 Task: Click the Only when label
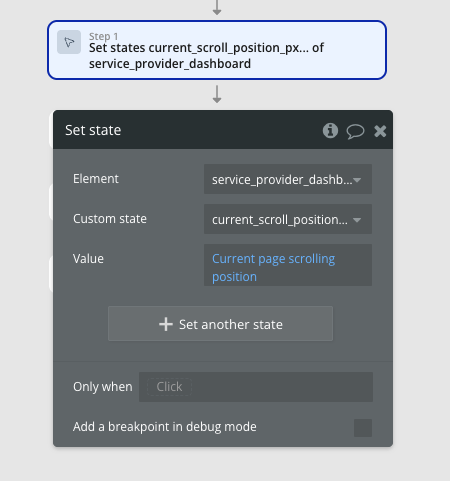103,387
